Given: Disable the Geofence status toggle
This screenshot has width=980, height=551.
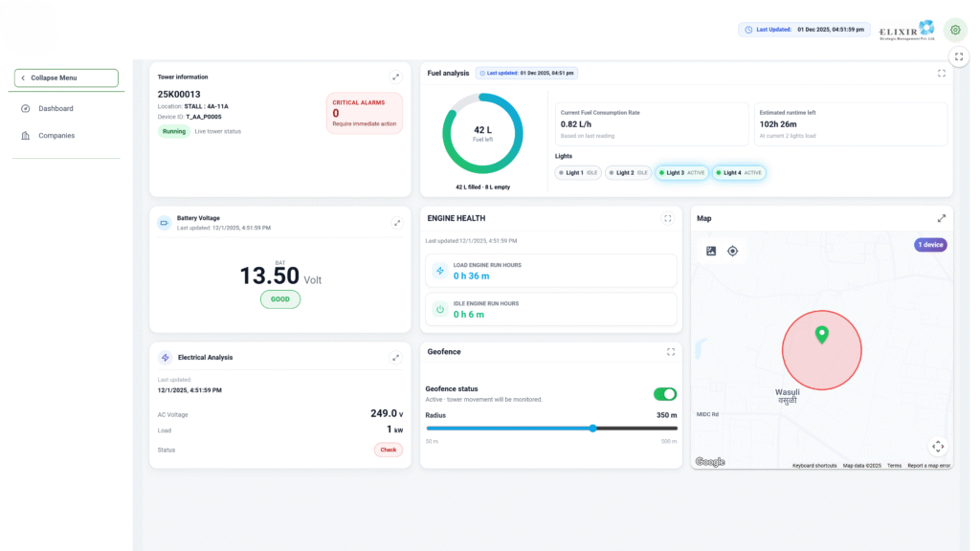Looking at the screenshot, I should [x=664, y=394].
